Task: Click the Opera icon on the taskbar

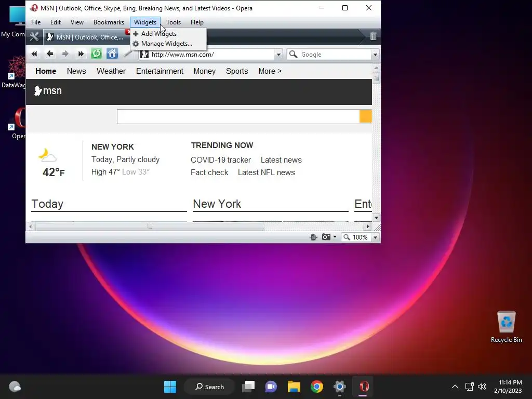Action: [x=363, y=387]
